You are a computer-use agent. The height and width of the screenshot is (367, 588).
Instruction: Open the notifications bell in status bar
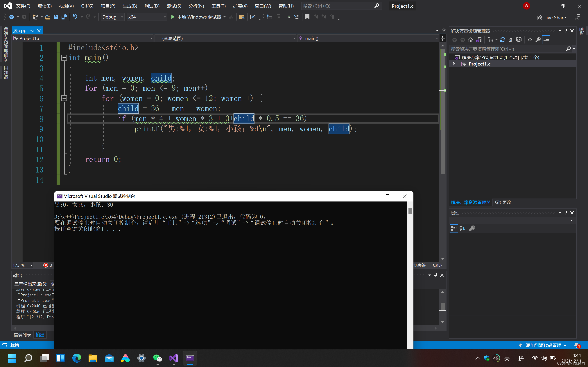[x=576, y=345]
